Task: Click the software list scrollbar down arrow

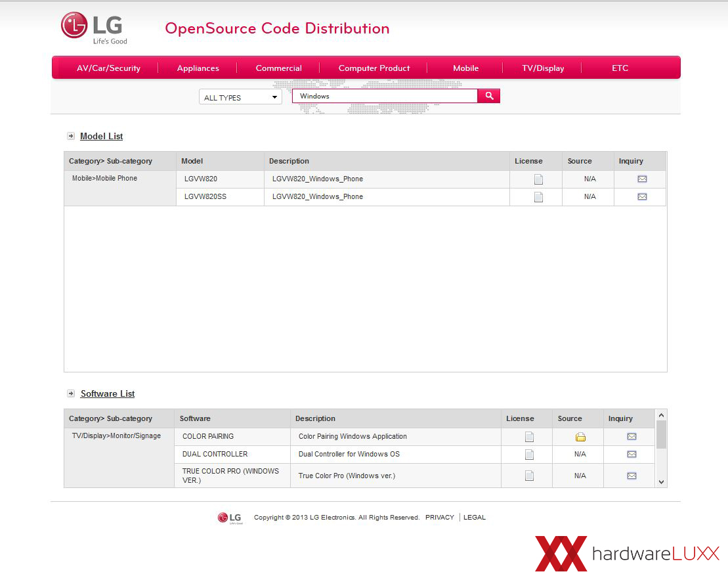Action: click(x=661, y=482)
